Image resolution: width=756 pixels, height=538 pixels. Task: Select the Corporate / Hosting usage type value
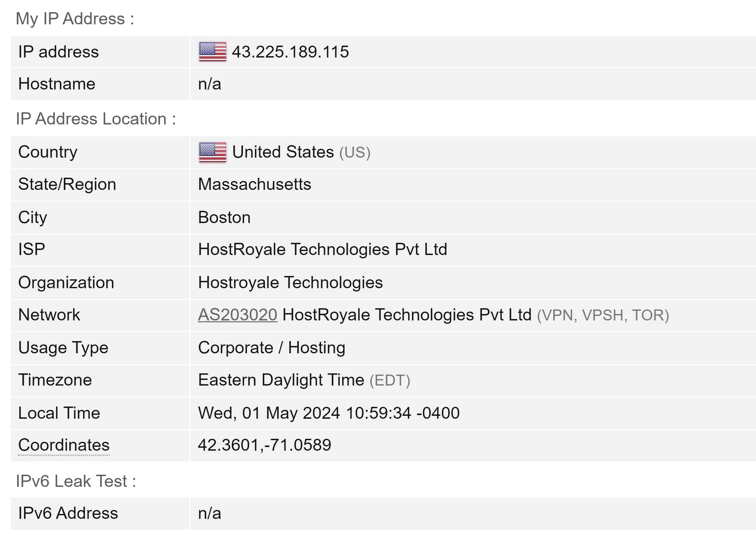[272, 348]
